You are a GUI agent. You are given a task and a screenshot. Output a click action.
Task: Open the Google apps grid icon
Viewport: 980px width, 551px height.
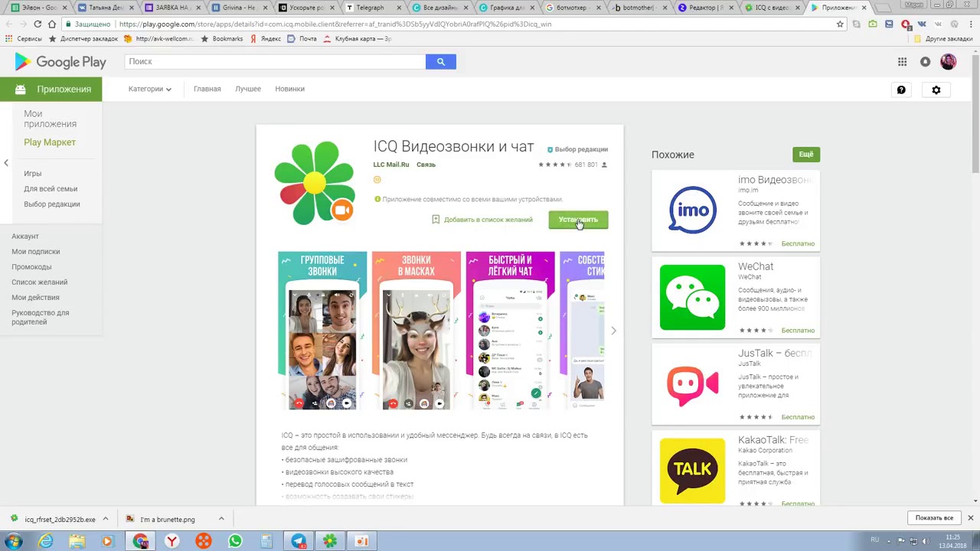903,62
